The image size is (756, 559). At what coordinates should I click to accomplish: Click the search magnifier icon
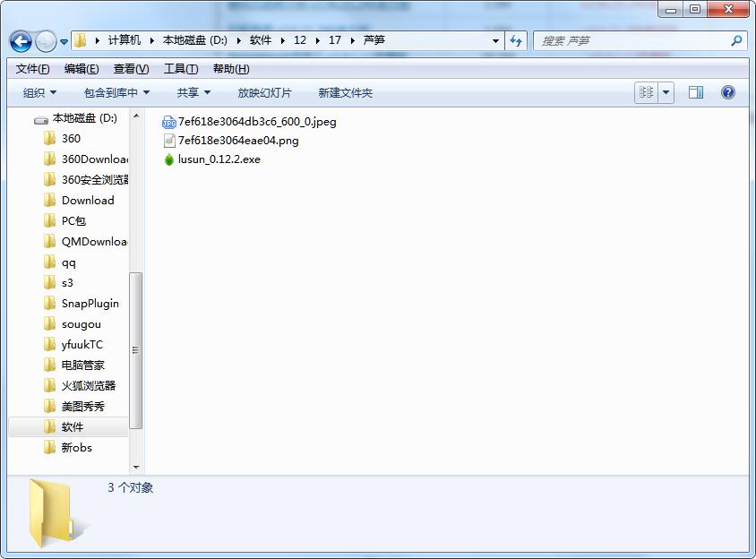(736, 41)
